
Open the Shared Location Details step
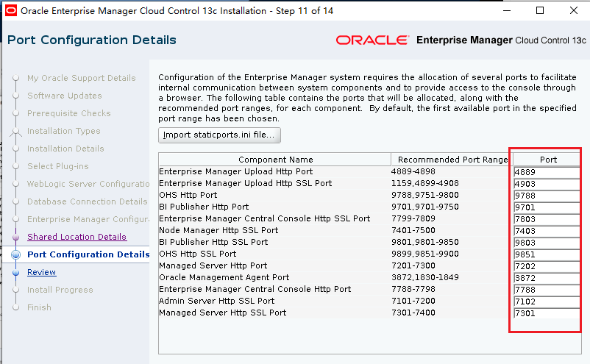click(x=77, y=237)
